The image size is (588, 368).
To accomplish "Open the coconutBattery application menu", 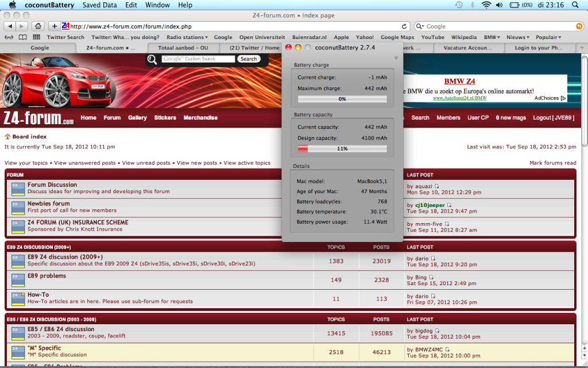I will [49, 5].
